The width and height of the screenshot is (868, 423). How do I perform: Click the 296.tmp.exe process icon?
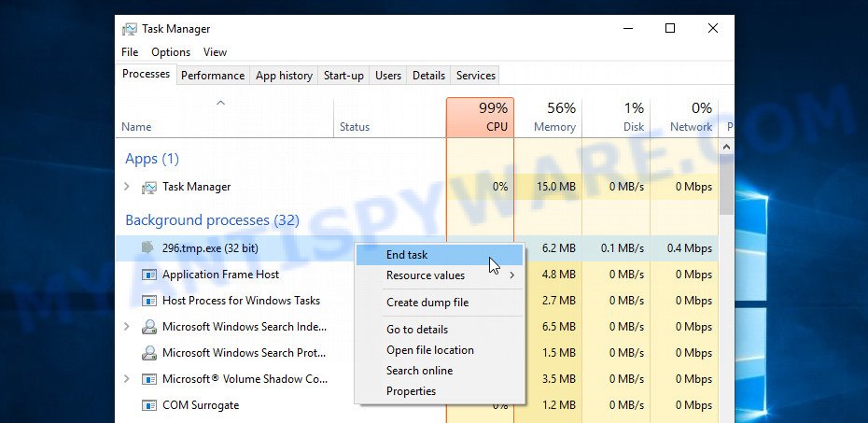coord(147,247)
